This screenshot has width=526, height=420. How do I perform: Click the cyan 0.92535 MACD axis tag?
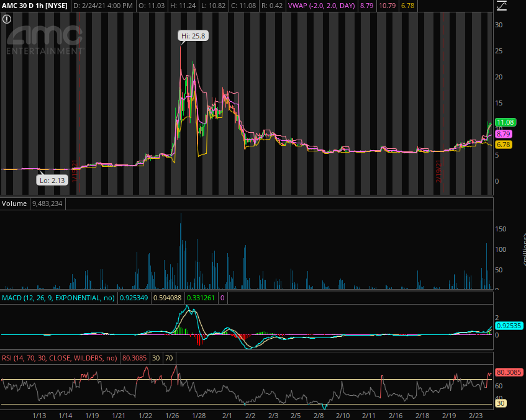pos(509,326)
